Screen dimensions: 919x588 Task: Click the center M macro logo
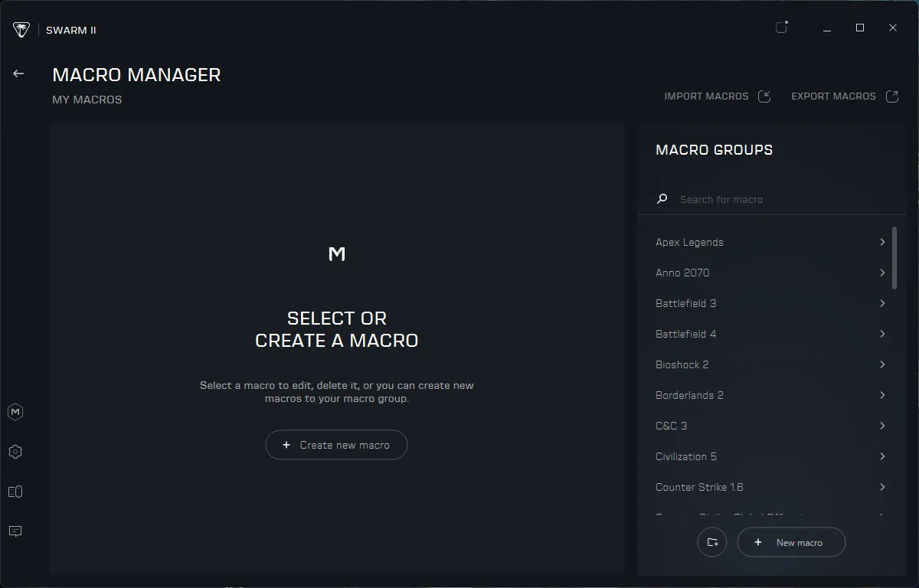coord(337,253)
